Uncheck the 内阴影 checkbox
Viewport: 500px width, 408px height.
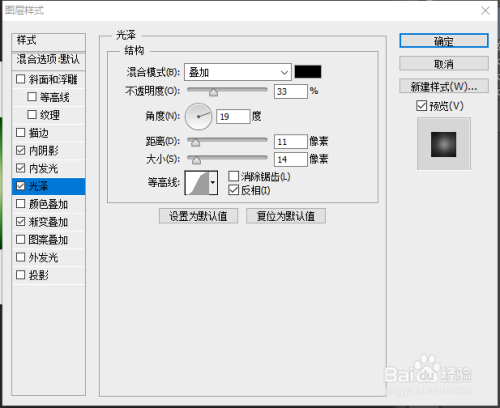tap(21, 150)
